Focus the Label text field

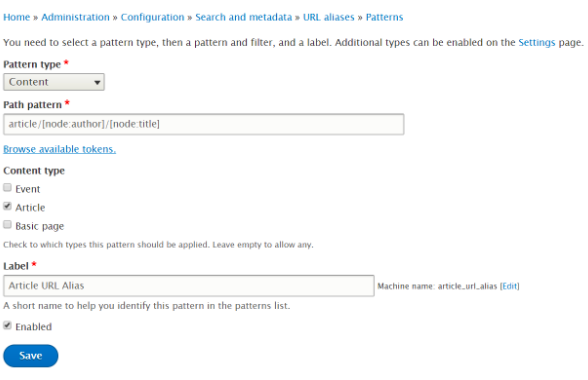[x=189, y=286]
